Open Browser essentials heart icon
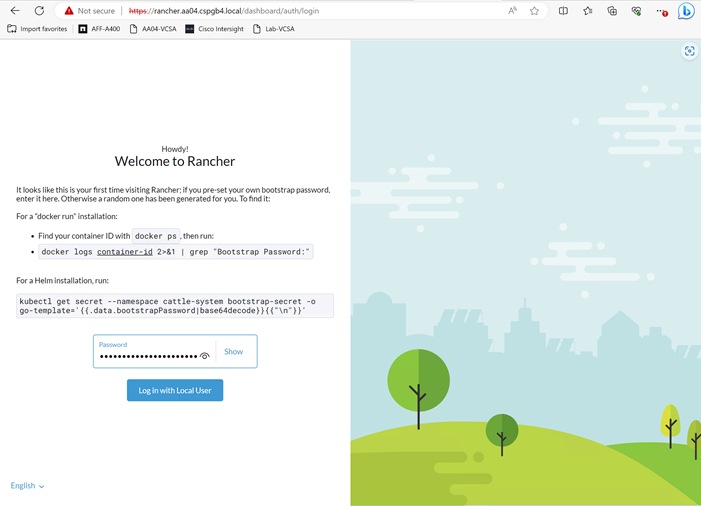The image size is (701, 506). pyautogui.click(x=636, y=11)
